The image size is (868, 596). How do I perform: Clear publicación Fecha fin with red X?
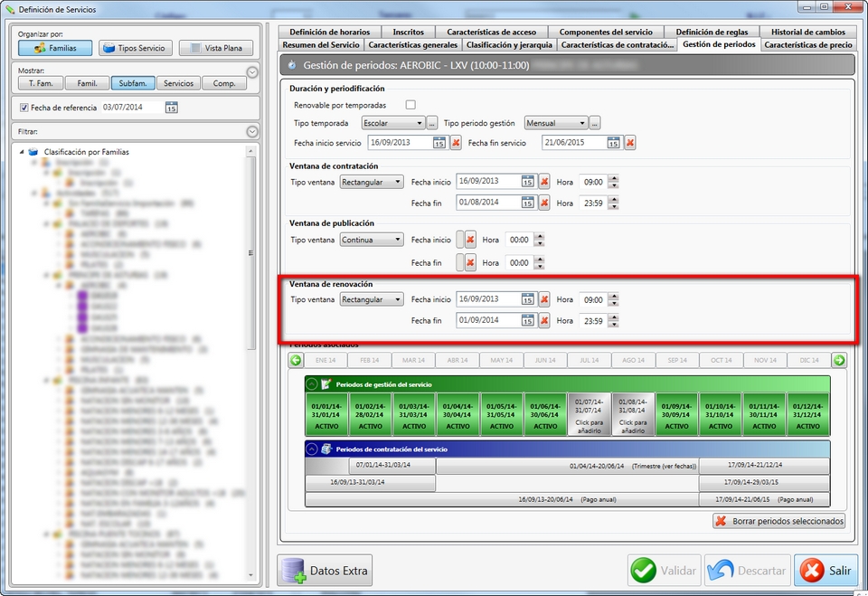(x=470, y=262)
